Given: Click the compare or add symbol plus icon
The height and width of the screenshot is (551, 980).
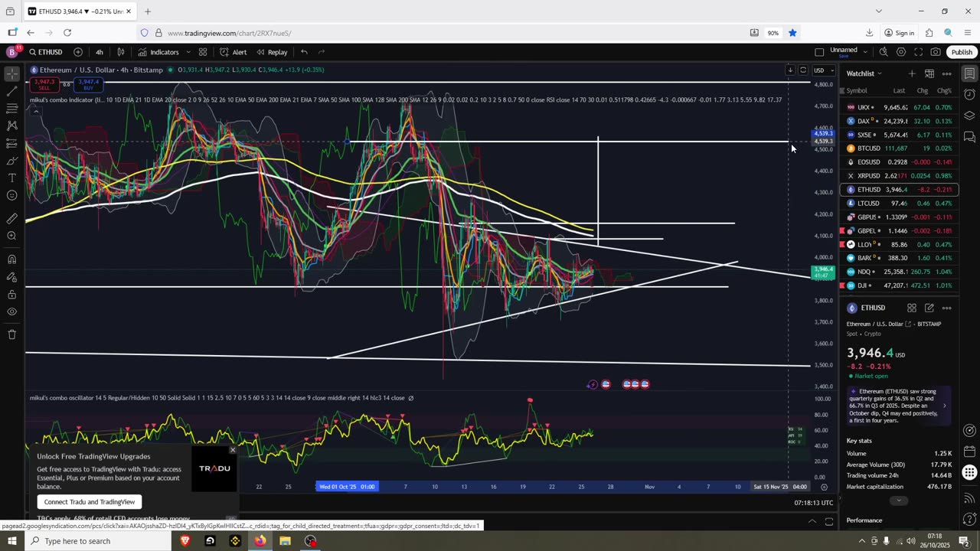Looking at the screenshot, I should point(78,52).
